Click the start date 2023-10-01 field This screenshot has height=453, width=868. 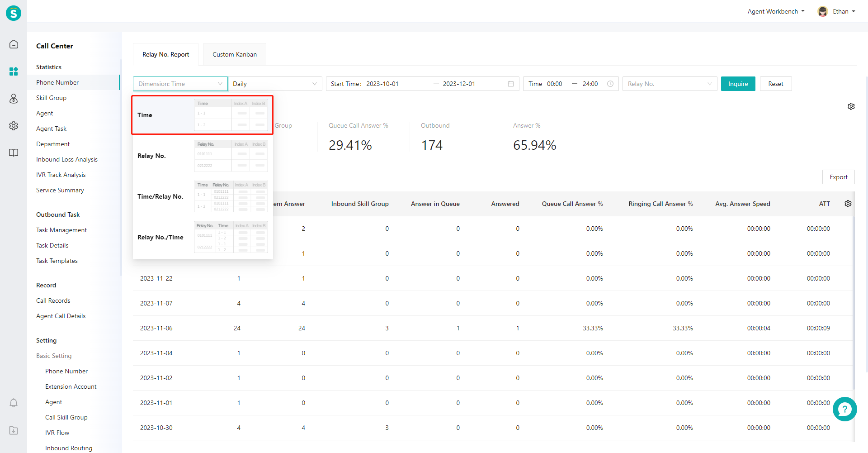[x=382, y=84]
